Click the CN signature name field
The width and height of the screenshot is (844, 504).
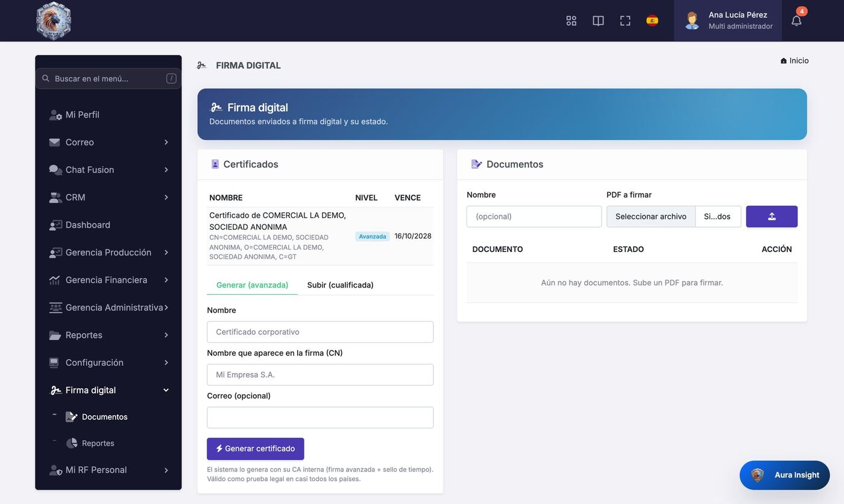click(320, 374)
